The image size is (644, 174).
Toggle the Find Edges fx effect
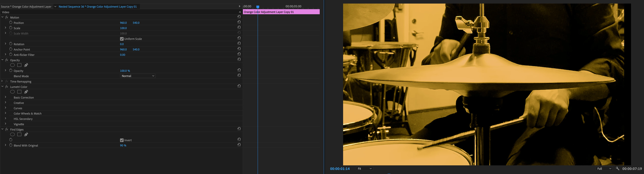(x=7, y=129)
